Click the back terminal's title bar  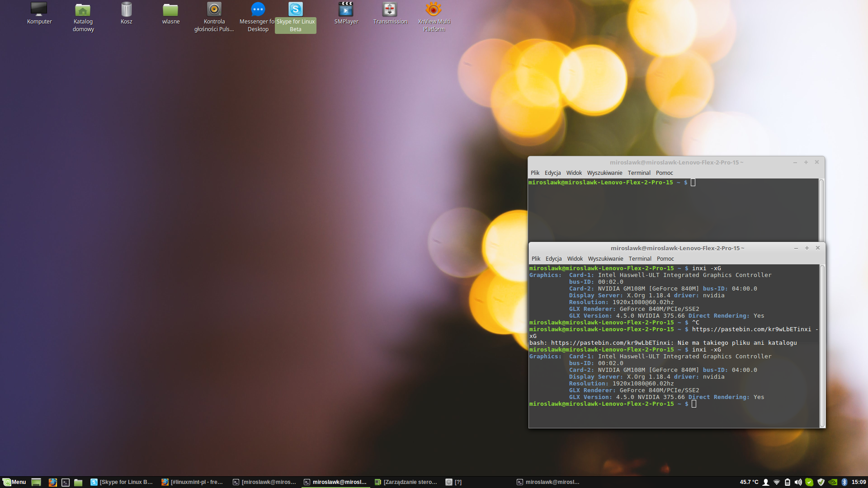[x=676, y=162]
